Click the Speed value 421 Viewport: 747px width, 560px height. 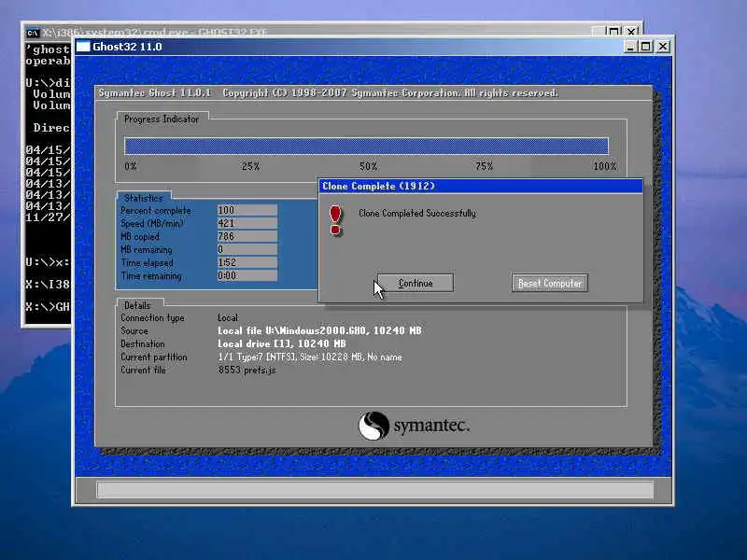point(247,223)
